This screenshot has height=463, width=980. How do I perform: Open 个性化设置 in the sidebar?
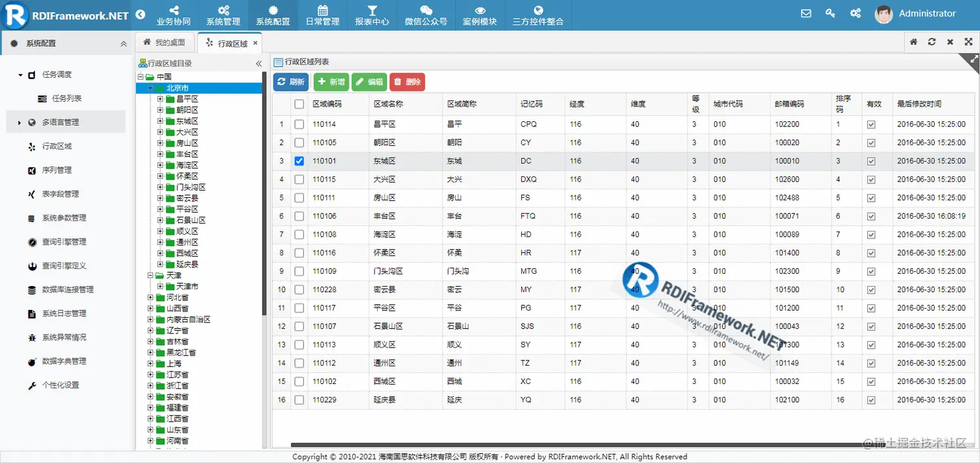pos(61,385)
